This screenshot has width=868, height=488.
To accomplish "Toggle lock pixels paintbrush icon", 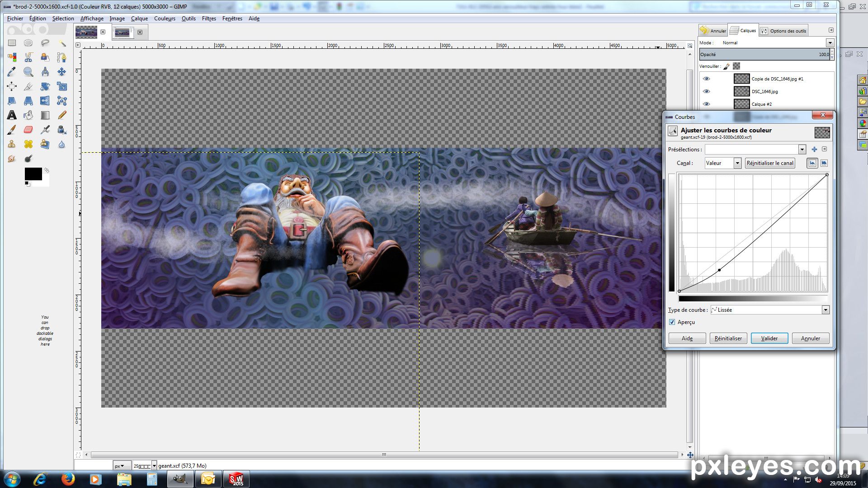I will point(726,66).
